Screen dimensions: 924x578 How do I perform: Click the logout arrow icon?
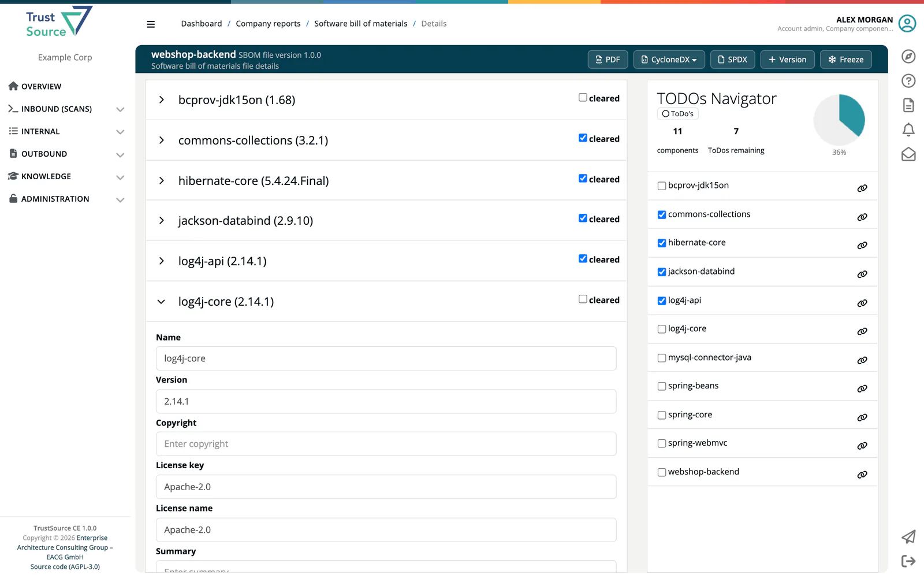click(908, 561)
